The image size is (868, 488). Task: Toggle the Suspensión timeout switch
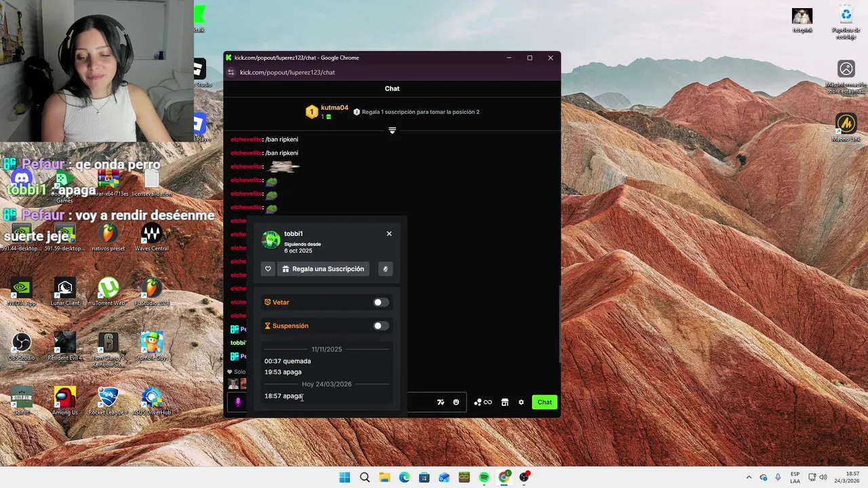coord(381,326)
